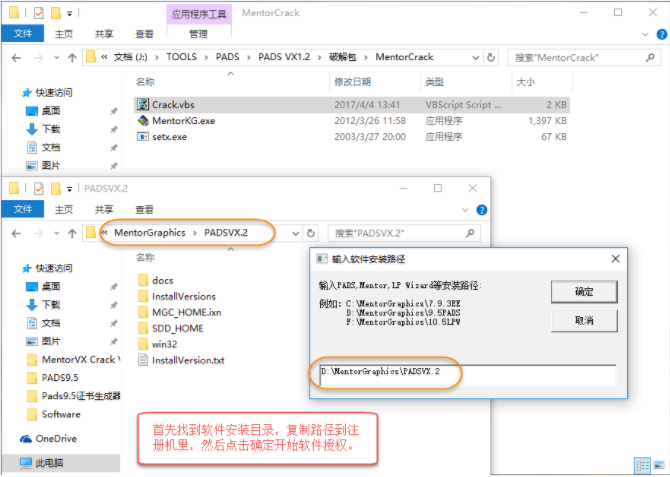The width and height of the screenshot is (670, 477).
Task: Sort by 类型 column header
Action: point(435,82)
